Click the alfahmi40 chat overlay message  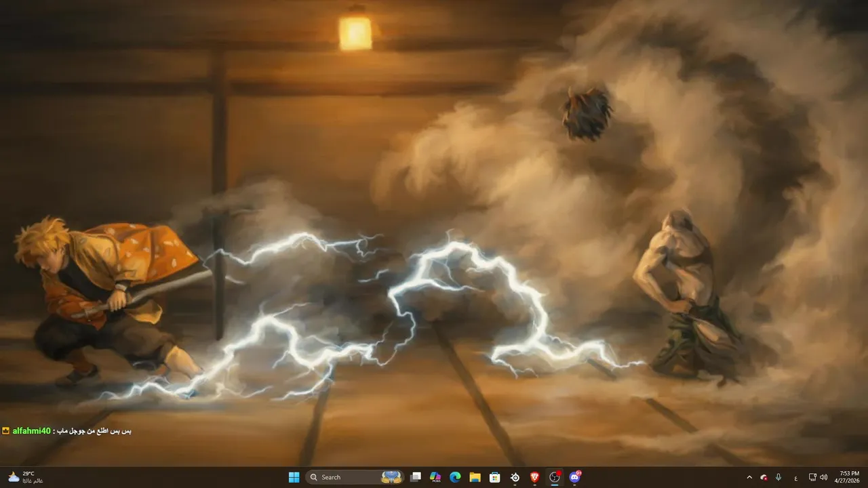pyautogui.click(x=66, y=431)
